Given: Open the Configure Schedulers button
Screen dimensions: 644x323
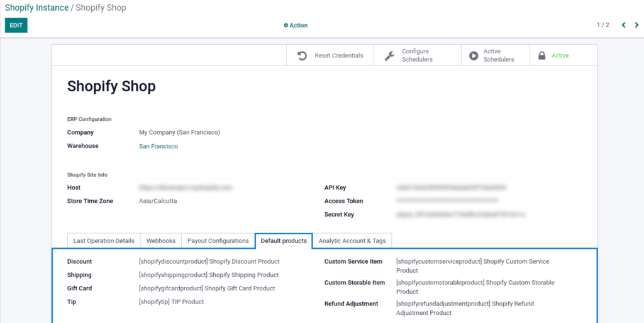Looking at the screenshot, I should [x=418, y=55].
